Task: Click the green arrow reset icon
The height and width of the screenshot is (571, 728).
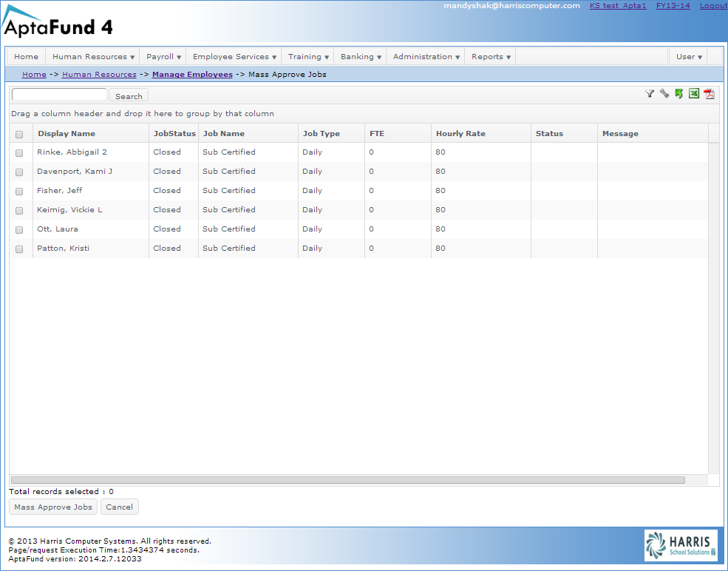Action: 679,94
